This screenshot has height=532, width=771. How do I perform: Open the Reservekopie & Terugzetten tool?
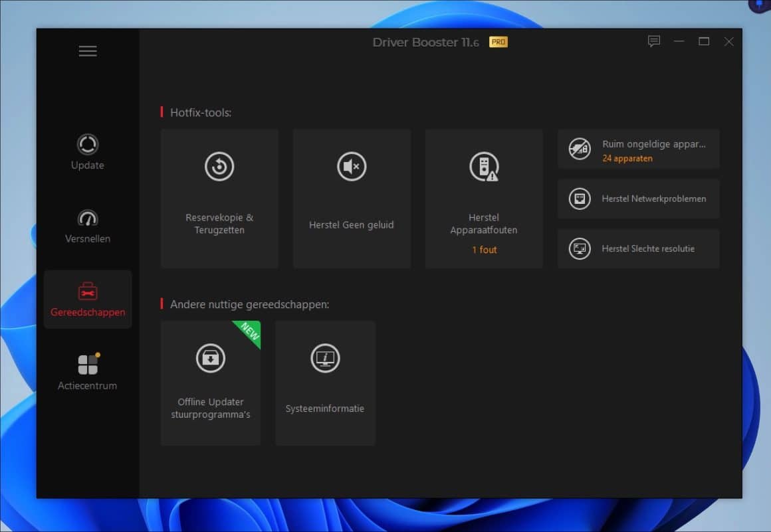[219, 197]
